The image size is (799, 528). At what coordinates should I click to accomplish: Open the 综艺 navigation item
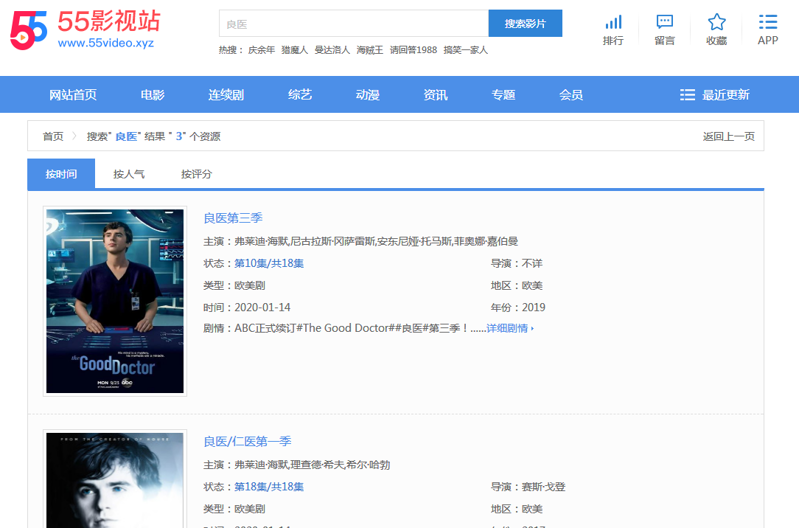(300, 95)
